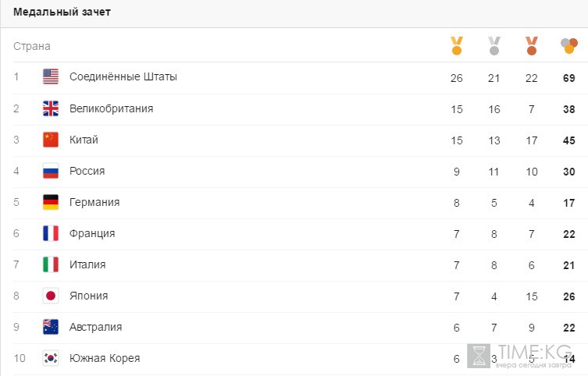Click the Russia flag icon
This screenshot has height=376, width=588.
point(51,171)
